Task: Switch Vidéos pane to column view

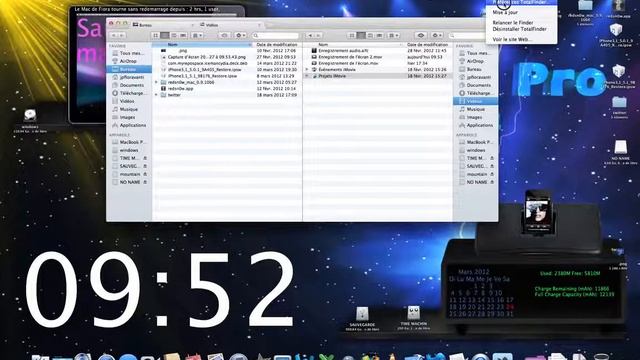Action: (x=370, y=36)
